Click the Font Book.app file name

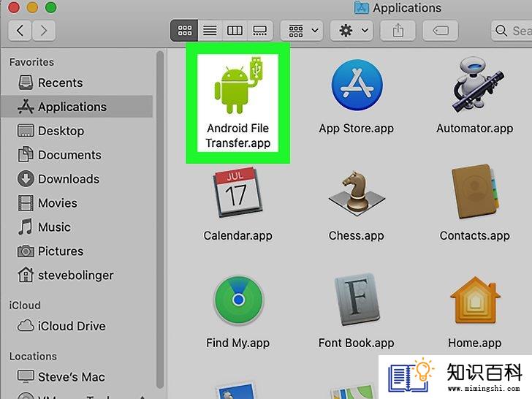[357, 343]
